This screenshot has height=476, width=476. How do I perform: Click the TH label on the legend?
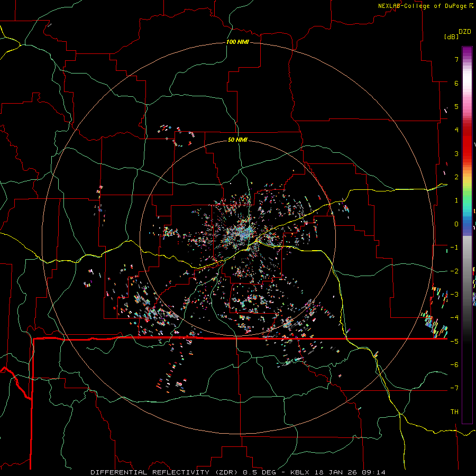454,412
